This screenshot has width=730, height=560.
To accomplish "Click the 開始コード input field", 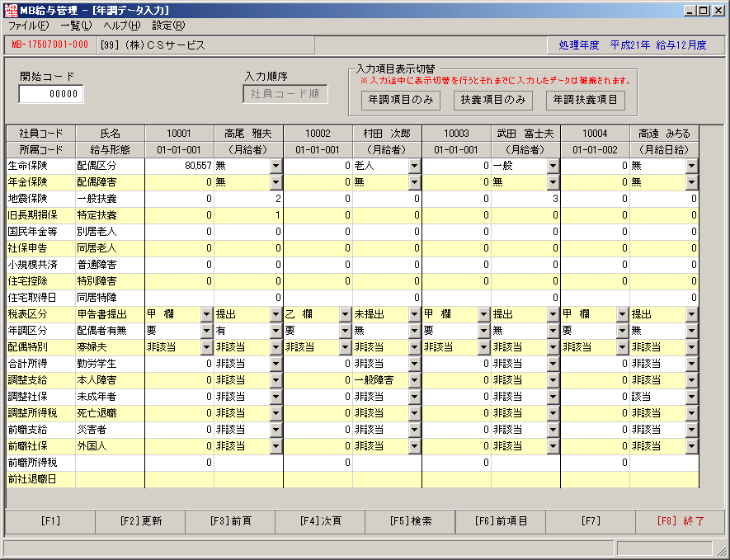I will [51, 94].
